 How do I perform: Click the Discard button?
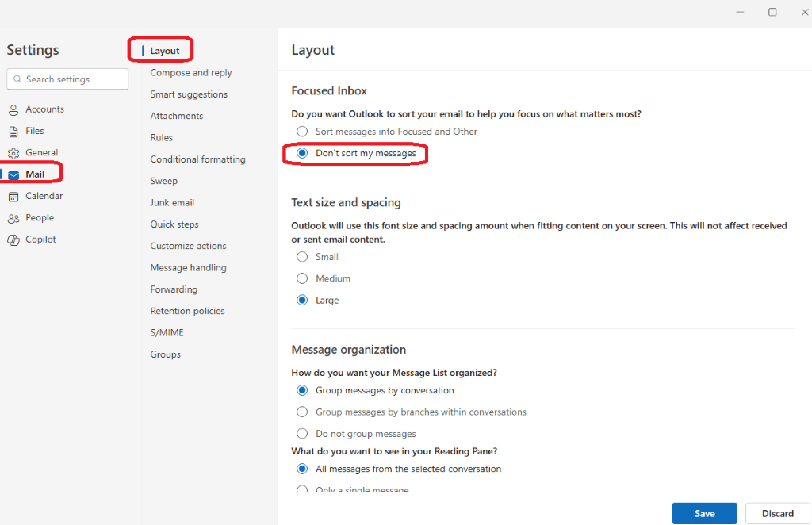[777, 514]
